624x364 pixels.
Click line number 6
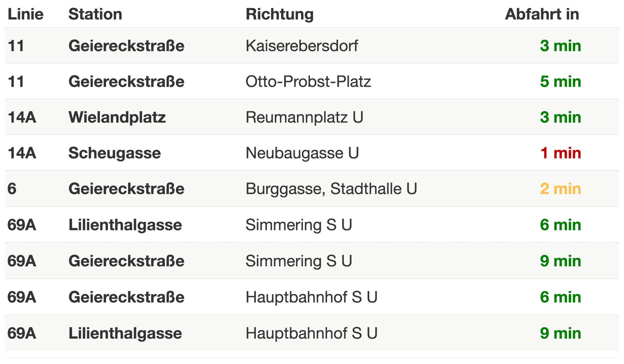tap(12, 189)
